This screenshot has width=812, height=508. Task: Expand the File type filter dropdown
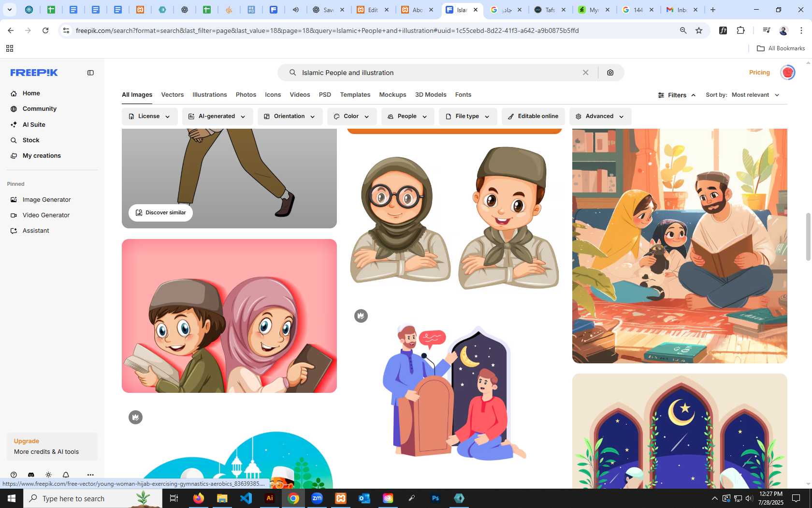(x=468, y=117)
